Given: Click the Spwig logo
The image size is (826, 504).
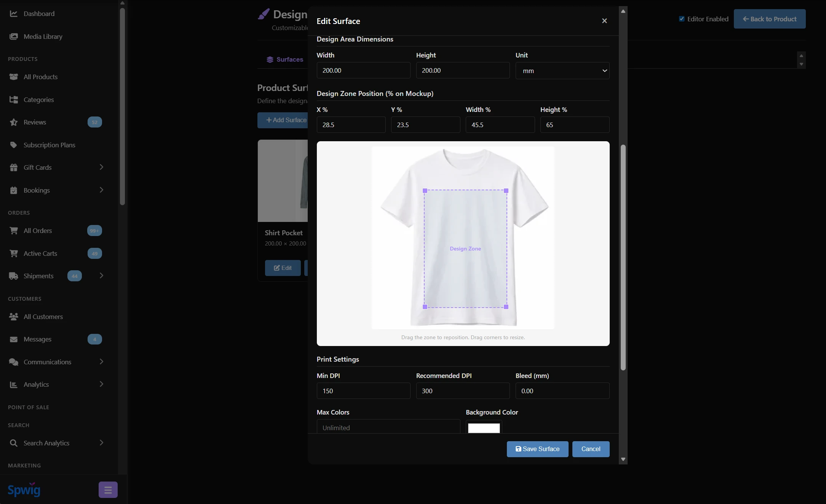Looking at the screenshot, I should (24, 490).
